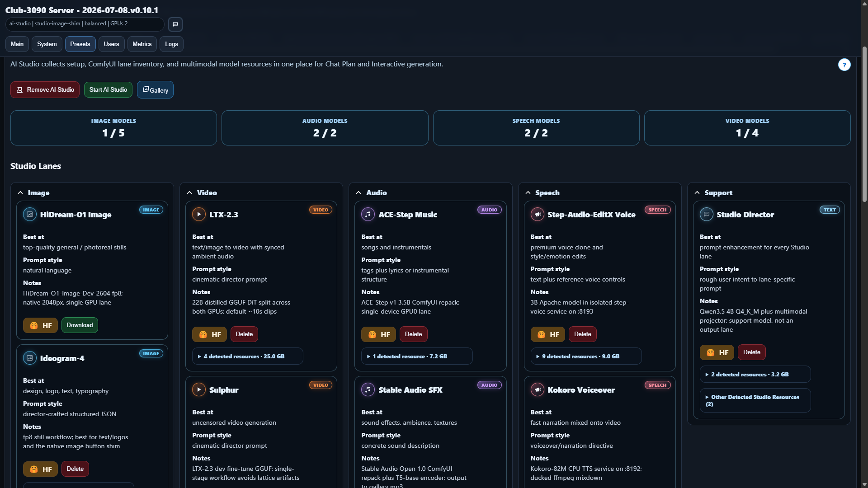Click the LTX-2.3 video play icon
This screenshot has height=488, width=868.
[x=199, y=214]
